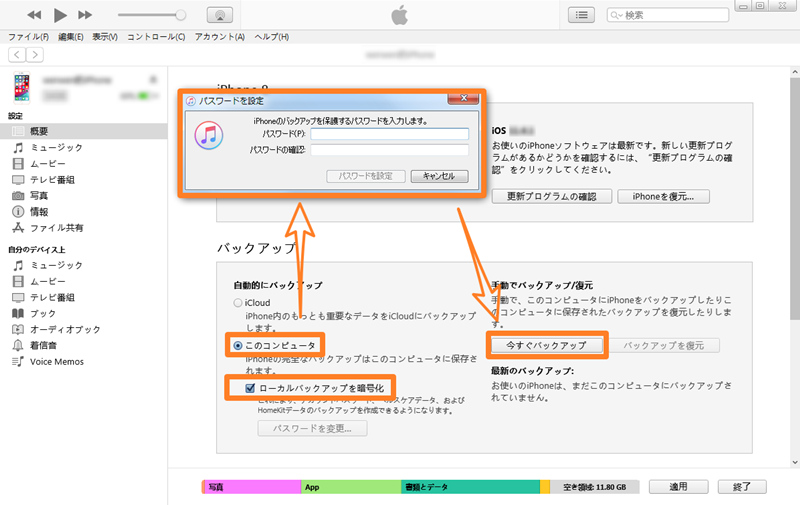Skip ahead with the fast-forward button
This screenshot has height=505, width=800.
click(x=85, y=15)
